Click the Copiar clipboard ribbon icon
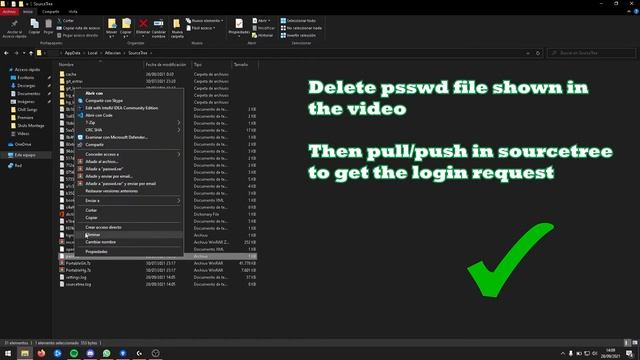640x360 pixels. [x=34, y=24]
